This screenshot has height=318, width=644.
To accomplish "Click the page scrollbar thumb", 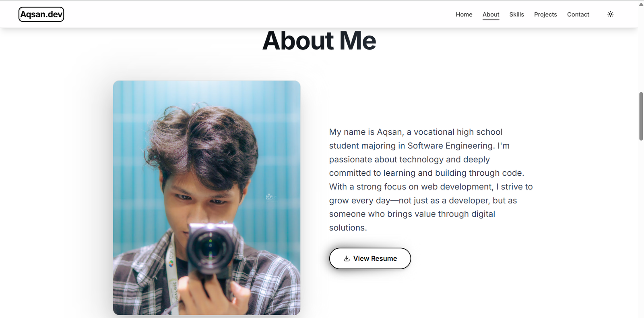I will [641, 116].
